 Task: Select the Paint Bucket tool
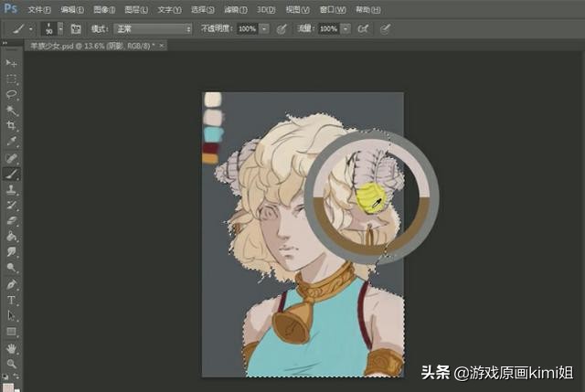(x=11, y=236)
